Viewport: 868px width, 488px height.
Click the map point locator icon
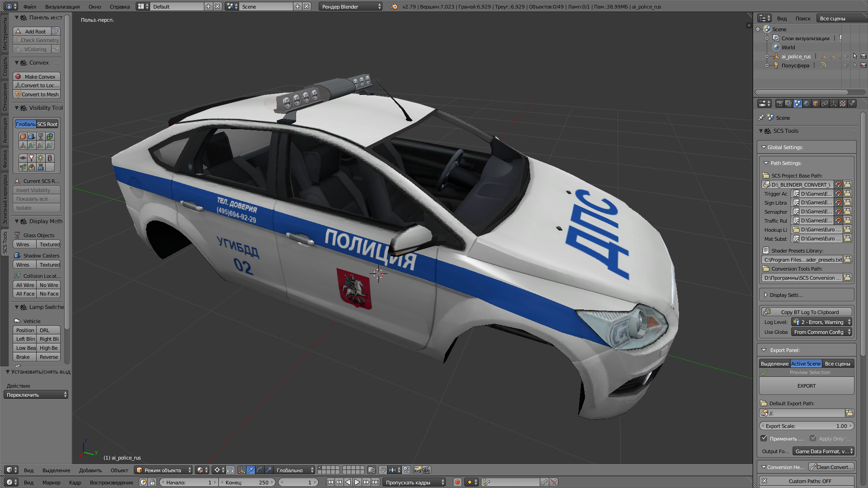pos(31,167)
